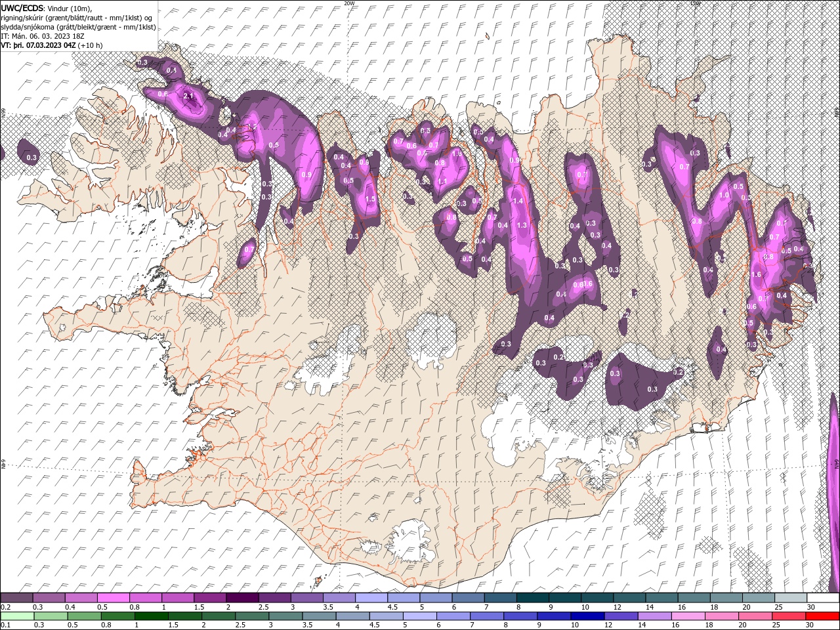This screenshot has height=630, width=840.
Task: Pick dark green bottom-row swatch between 1 and 1.5
Action: pyautogui.click(x=151, y=616)
